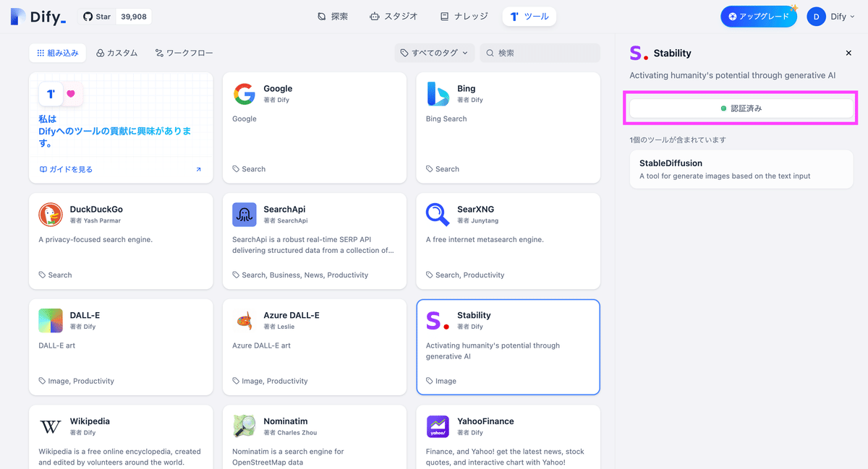
Task: Select the 組み込み filter tab
Action: 57,53
